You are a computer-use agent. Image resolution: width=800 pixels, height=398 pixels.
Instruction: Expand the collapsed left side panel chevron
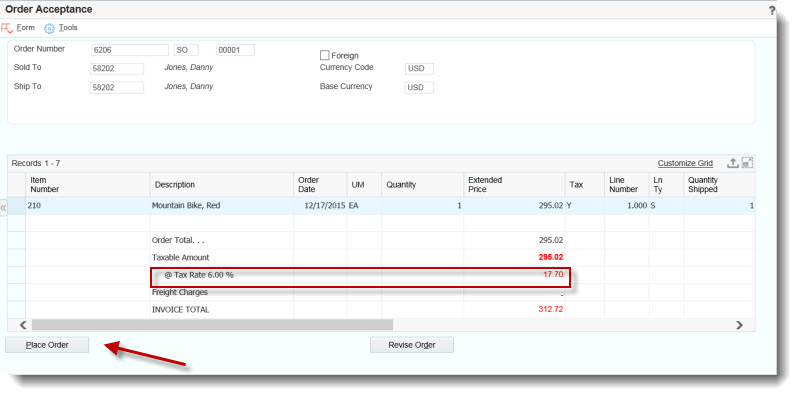(3, 208)
